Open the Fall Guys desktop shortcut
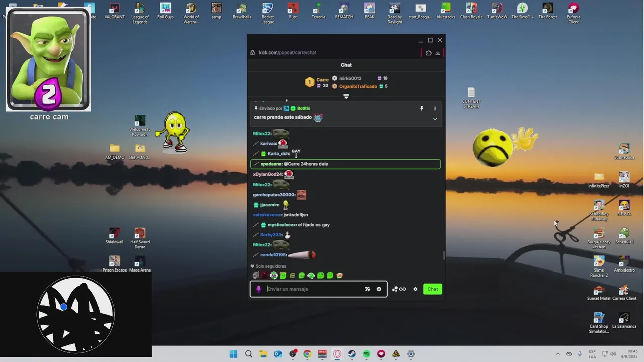Image resolution: width=644 pixels, height=362 pixels. [166, 12]
